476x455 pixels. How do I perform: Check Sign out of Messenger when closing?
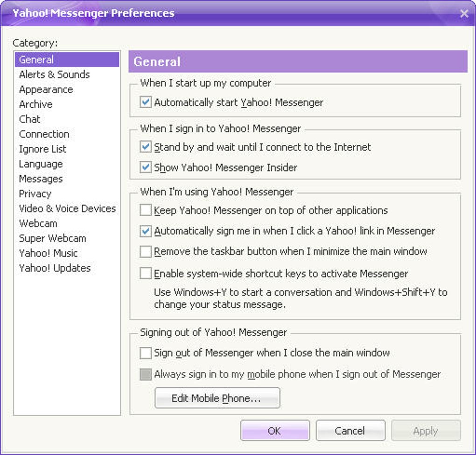point(146,353)
